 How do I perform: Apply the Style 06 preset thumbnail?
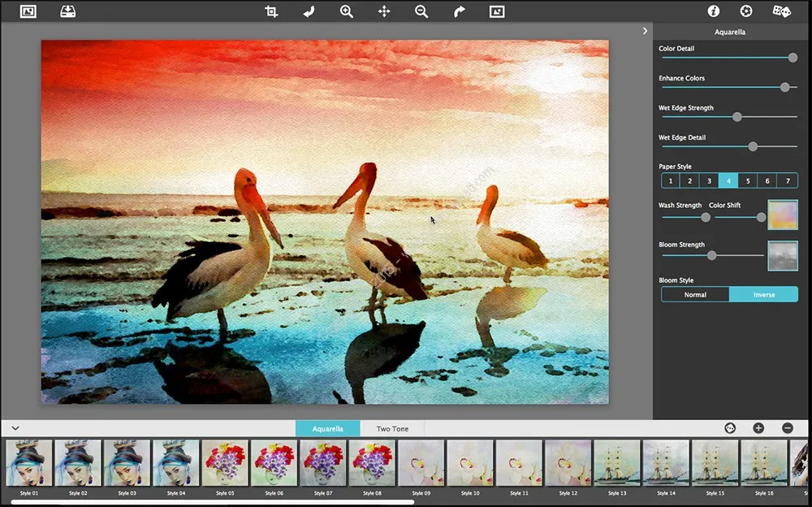pos(274,463)
